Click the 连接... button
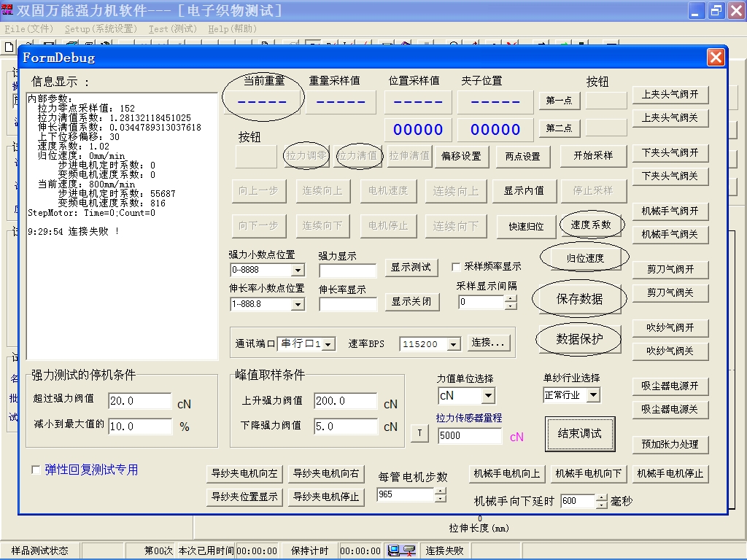747x560 pixels. tap(489, 343)
